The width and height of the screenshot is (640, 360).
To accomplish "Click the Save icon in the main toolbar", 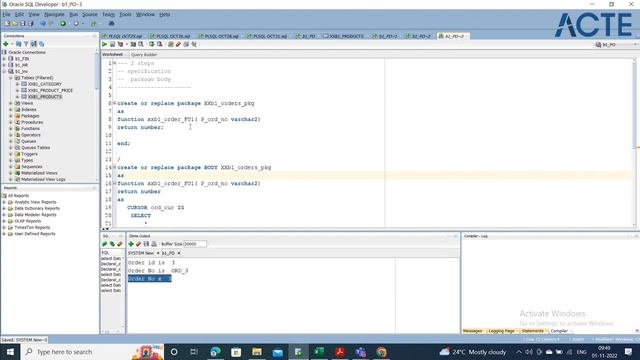I will [23, 24].
